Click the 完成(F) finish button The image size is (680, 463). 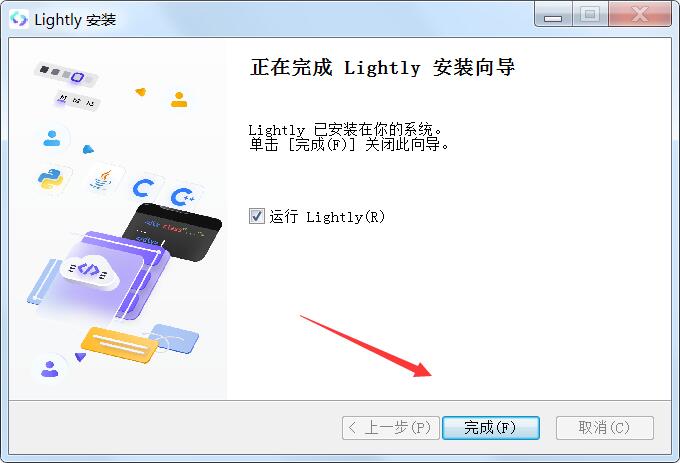pyautogui.click(x=490, y=428)
